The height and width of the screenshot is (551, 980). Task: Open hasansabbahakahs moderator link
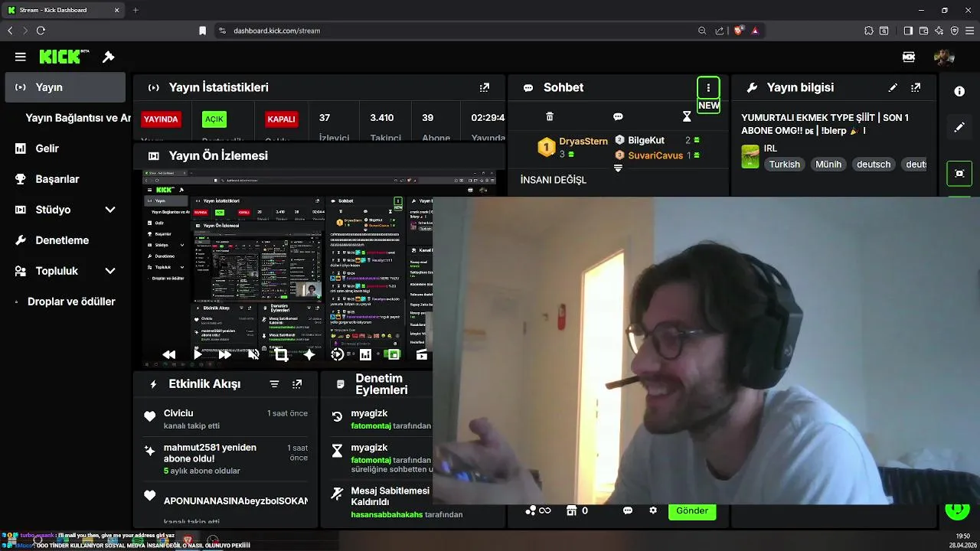click(x=387, y=514)
